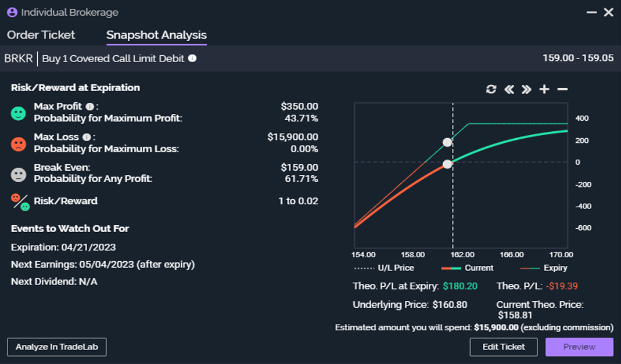Select the Snapshot Analysis tab
Viewport: 621px width, 364px height.
[x=156, y=35]
